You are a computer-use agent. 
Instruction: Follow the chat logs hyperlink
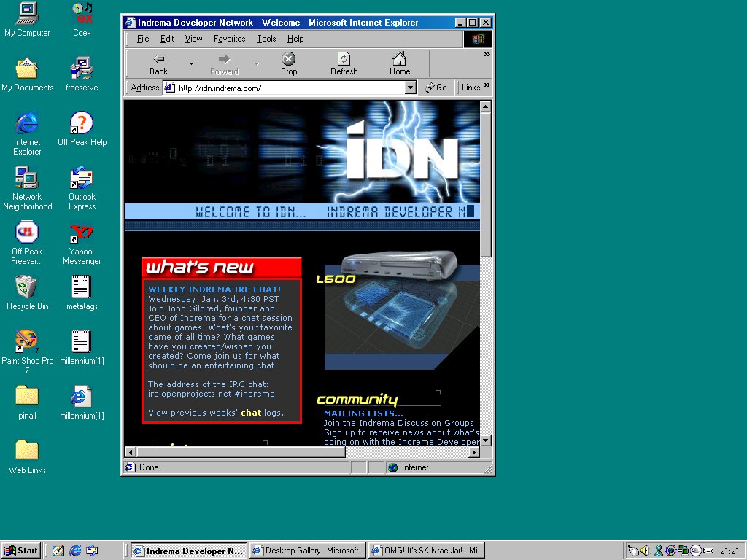[x=251, y=413]
